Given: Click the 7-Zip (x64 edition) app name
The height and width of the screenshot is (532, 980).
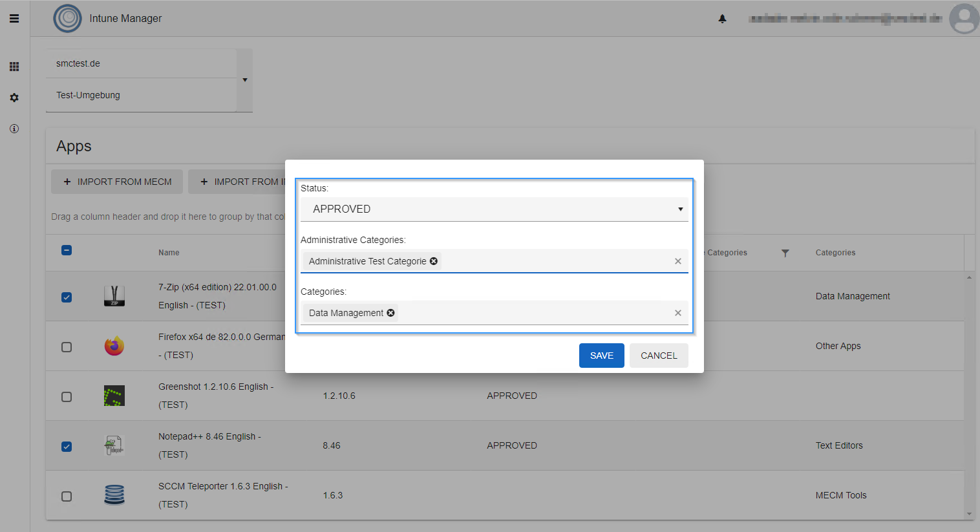Looking at the screenshot, I should click(217, 296).
